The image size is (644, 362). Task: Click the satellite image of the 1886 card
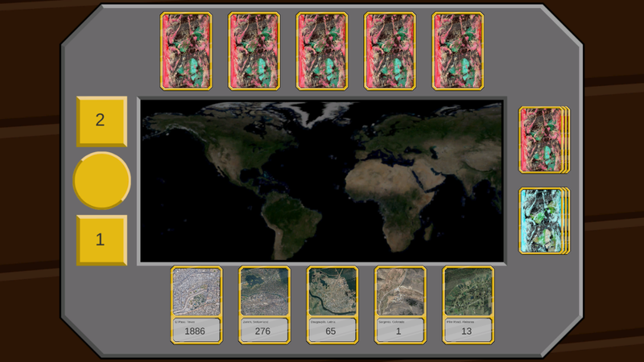(x=196, y=291)
